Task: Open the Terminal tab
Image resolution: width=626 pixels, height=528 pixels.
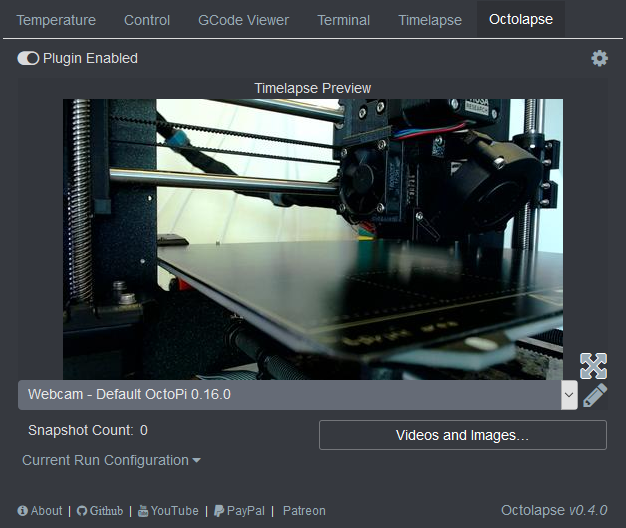Action: (x=344, y=20)
